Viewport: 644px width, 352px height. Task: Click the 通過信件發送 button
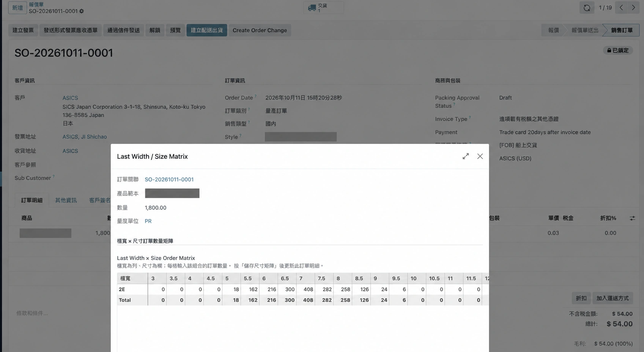[x=124, y=30]
